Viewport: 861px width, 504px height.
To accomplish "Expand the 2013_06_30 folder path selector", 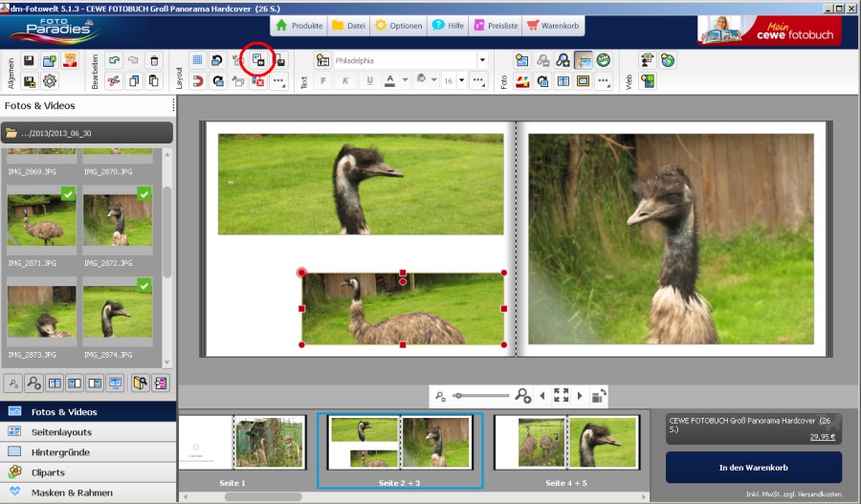I will click(88, 133).
